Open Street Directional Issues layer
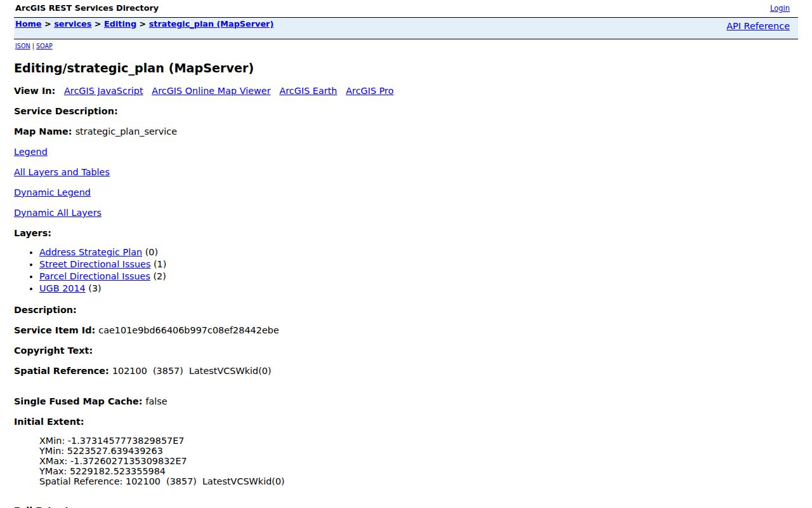Viewport: 812px width, 508px height. [95, 264]
